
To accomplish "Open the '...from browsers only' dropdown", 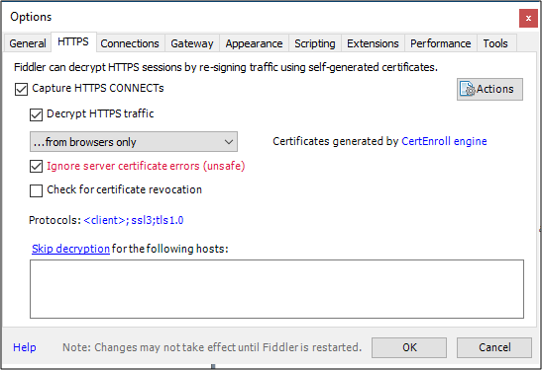I will pos(133,142).
